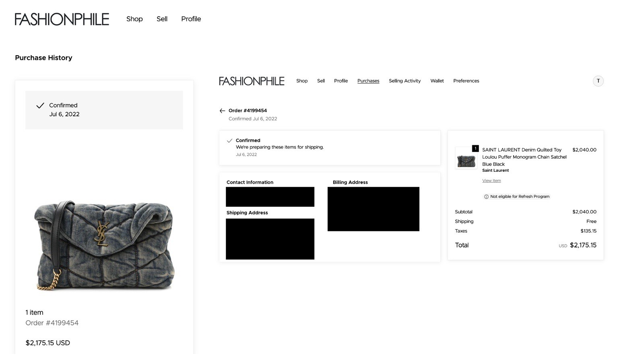Screen dimensions: 644x356
Task: Select the '1 item' text in the order card
Action: point(34,312)
